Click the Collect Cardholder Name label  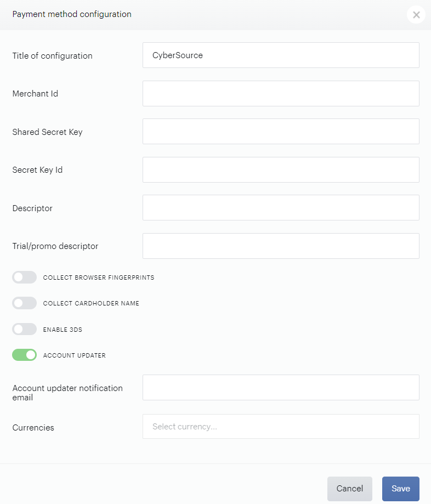point(91,303)
